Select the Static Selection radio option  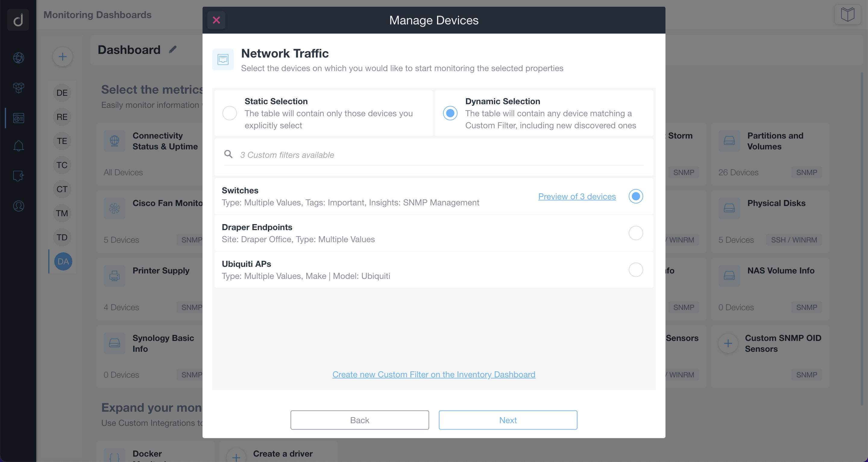click(x=229, y=113)
